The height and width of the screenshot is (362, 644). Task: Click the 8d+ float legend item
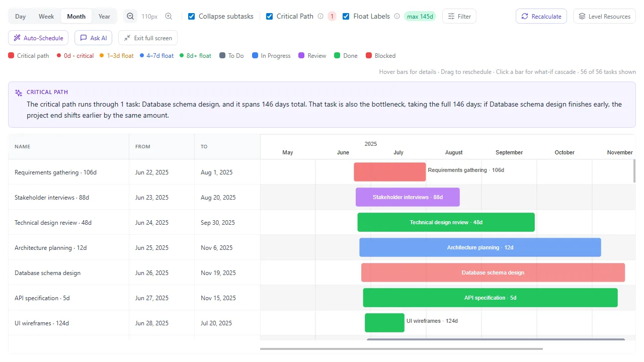(x=196, y=56)
